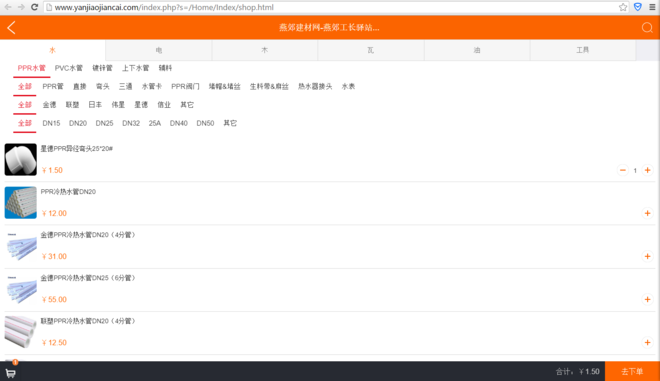The image size is (660, 381).
Task: Open 星德PPR异径弯头 product thumbnail
Action: click(x=21, y=160)
